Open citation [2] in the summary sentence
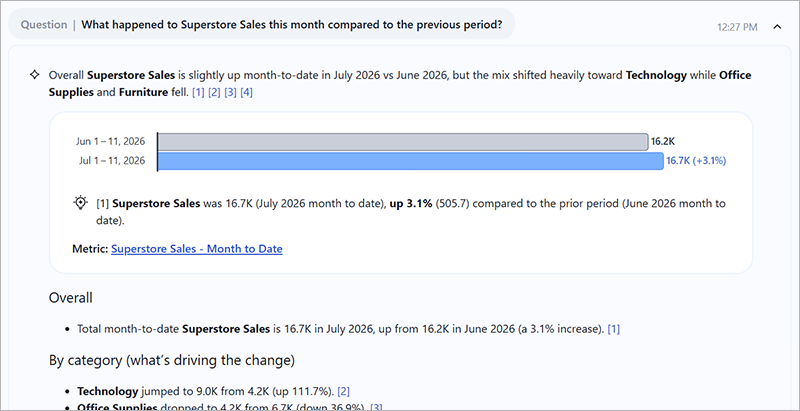Screen dimensions: 800x411 214,93
